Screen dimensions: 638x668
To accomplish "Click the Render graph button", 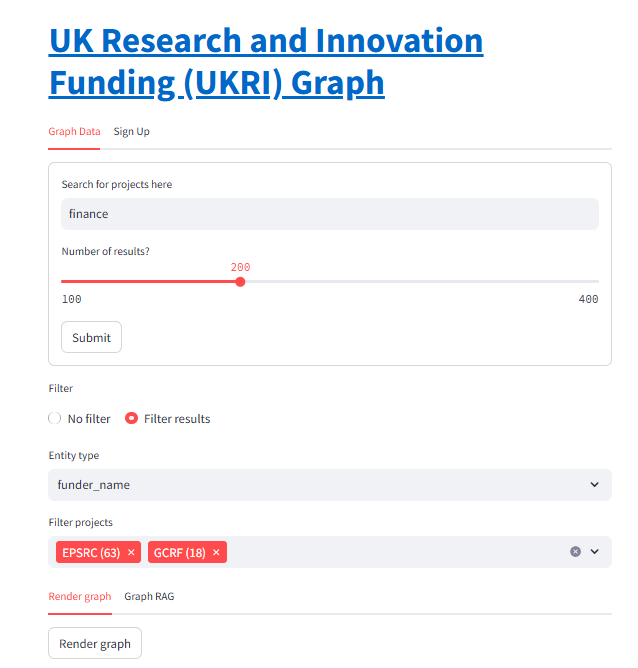I will (x=95, y=643).
